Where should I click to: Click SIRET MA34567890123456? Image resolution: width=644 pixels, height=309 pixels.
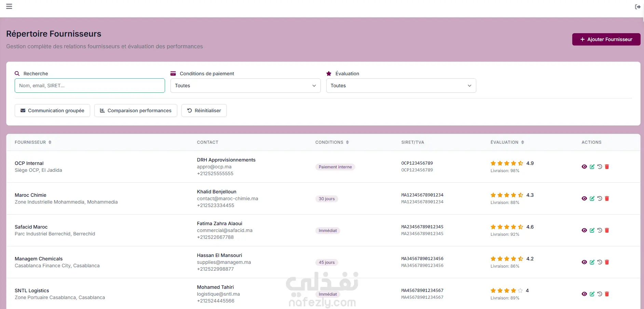[x=422, y=259]
